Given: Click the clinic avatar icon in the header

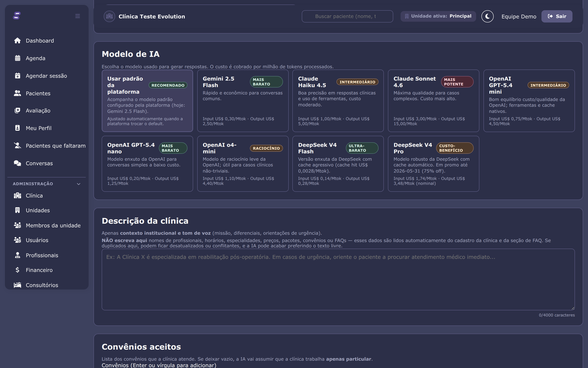Looking at the screenshot, I should click(x=109, y=16).
